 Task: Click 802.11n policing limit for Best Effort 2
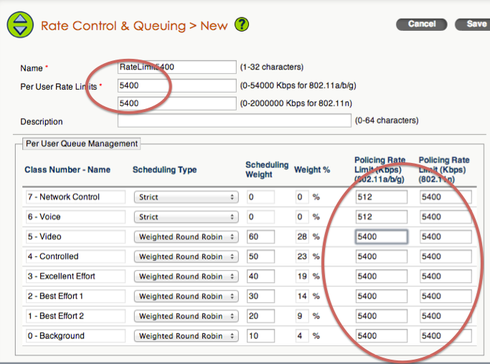tap(446, 316)
